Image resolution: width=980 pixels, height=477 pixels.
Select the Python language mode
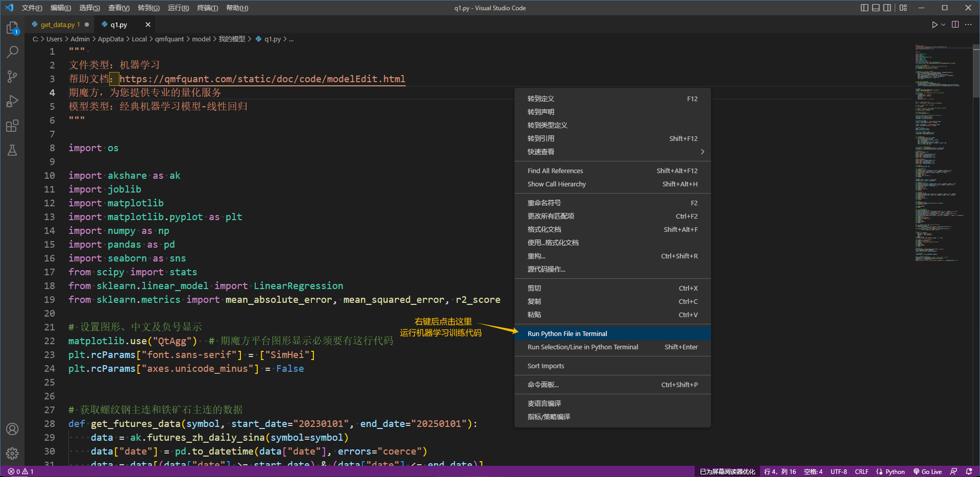(x=891, y=471)
